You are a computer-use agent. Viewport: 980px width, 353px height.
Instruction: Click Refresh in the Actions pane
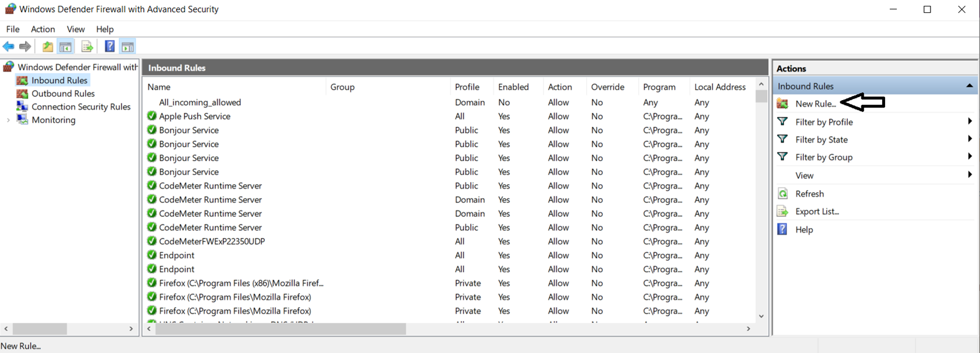tap(809, 194)
